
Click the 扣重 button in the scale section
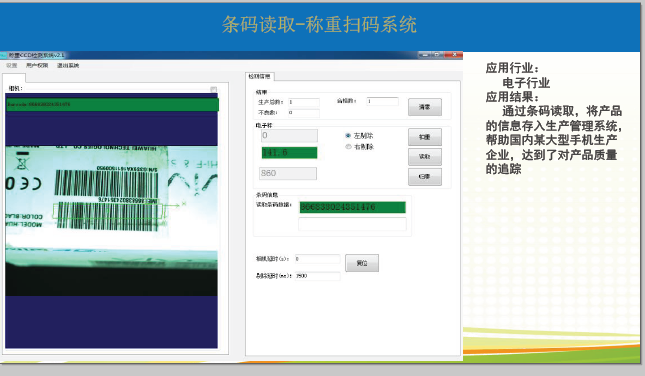[425, 137]
